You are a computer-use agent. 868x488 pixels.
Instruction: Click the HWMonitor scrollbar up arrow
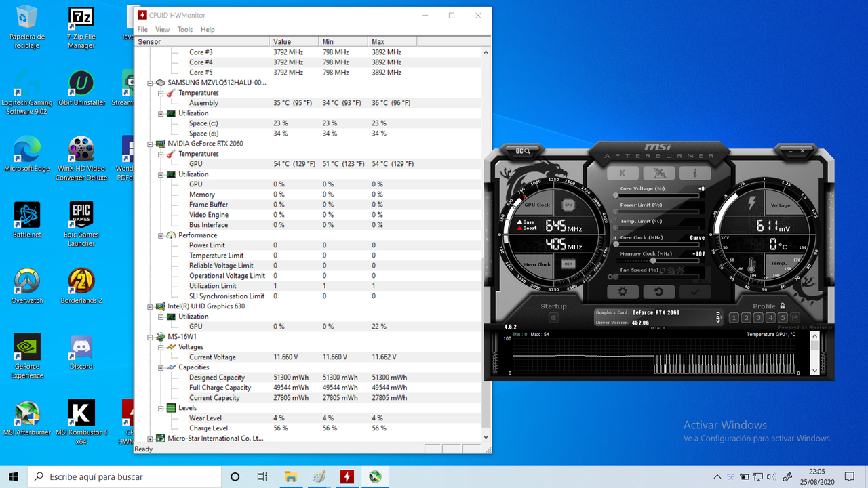click(x=486, y=52)
